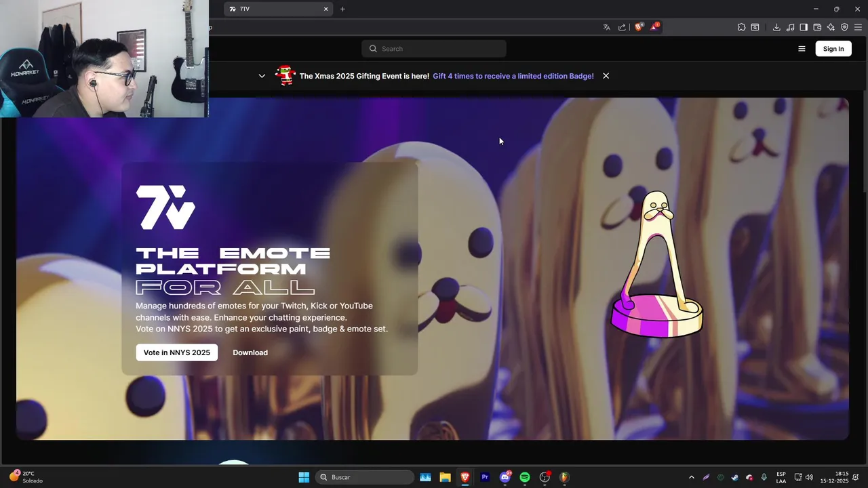
Task: Open Spotify from taskbar
Action: pyautogui.click(x=525, y=477)
